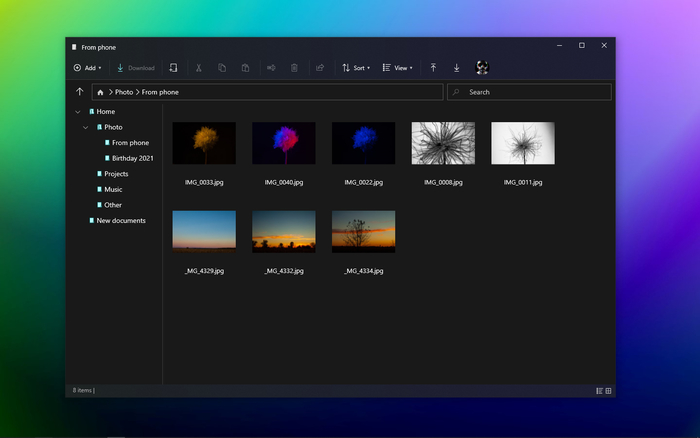Click the Paste clipboard icon

tap(246, 68)
